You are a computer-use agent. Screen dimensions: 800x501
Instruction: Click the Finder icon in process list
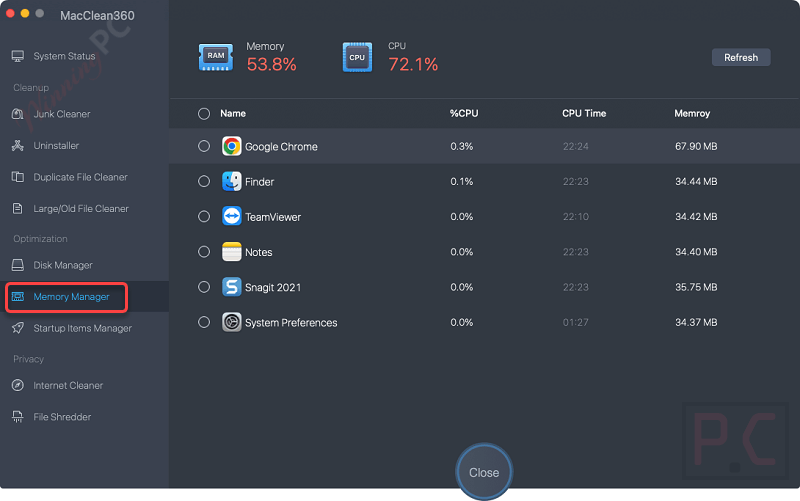[x=232, y=182]
